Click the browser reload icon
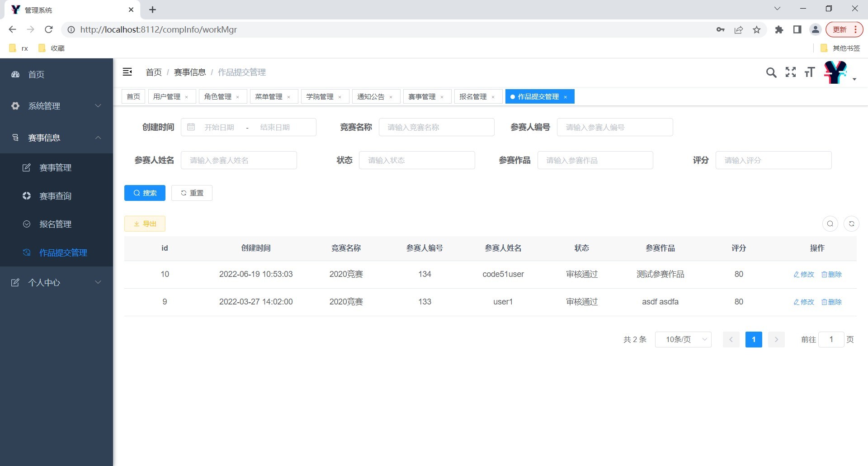Viewport: 868px width, 466px height. click(x=49, y=29)
